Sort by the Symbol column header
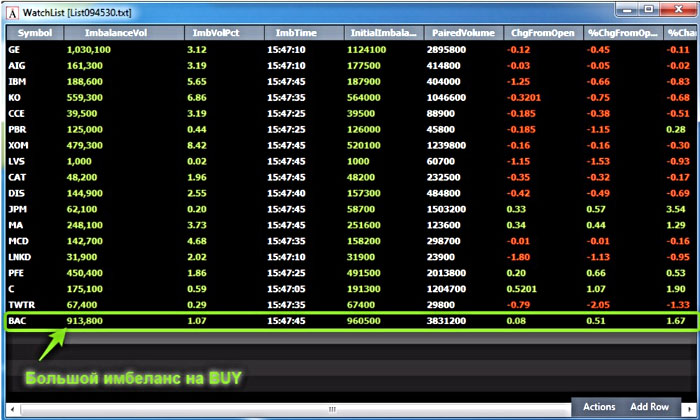Image resolution: width=700 pixels, height=420 pixels. [35, 33]
